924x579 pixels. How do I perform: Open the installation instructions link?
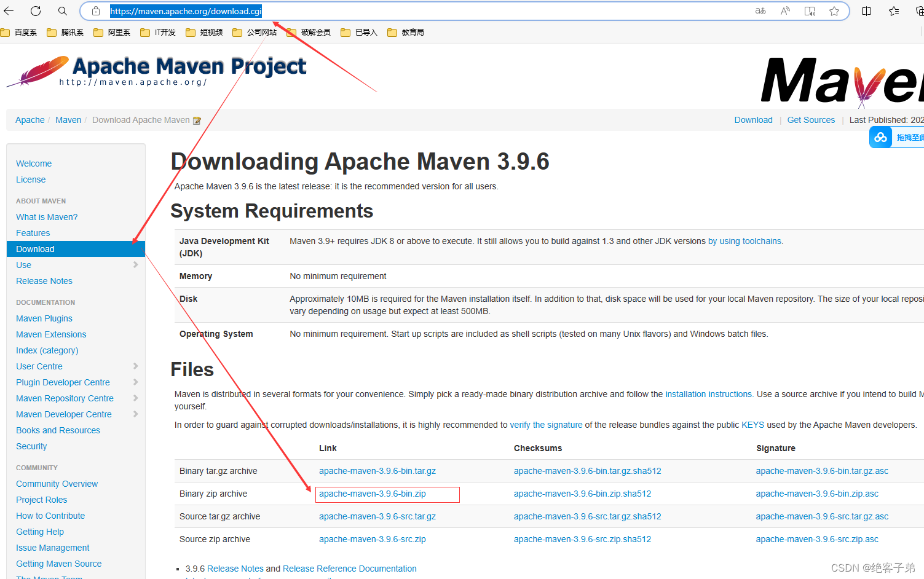[709, 394]
